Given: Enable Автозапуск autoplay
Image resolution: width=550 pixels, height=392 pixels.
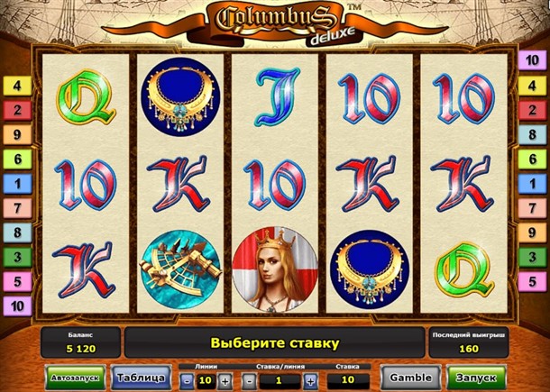Looking at the screenshot, I should [76, 378].
